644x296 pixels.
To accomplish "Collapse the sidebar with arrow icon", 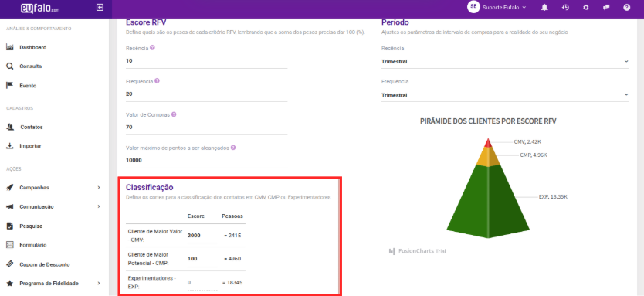I will [x=100, y=7].
